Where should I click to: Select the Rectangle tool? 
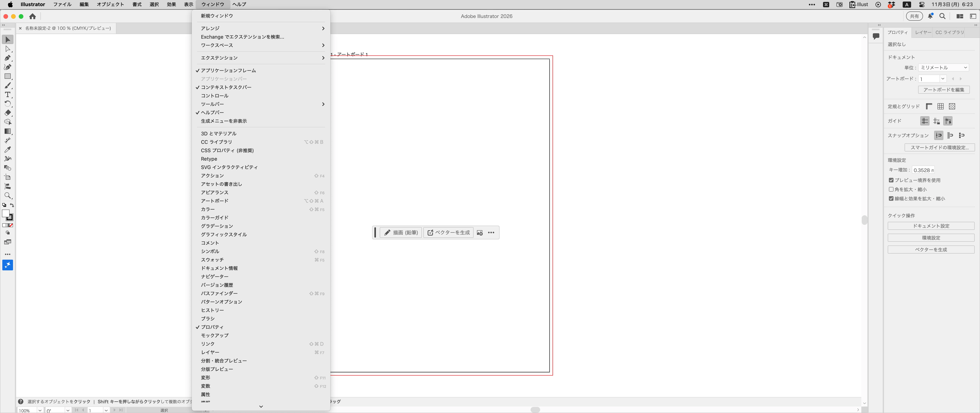pyautogui.click(x=8, y=76)
